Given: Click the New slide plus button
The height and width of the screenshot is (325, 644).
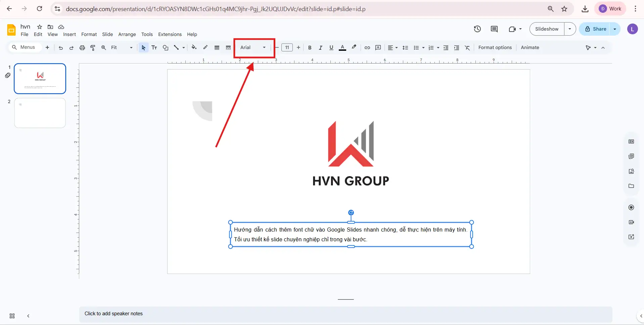Looking at the screenshot, I should (x=47, y=47).
